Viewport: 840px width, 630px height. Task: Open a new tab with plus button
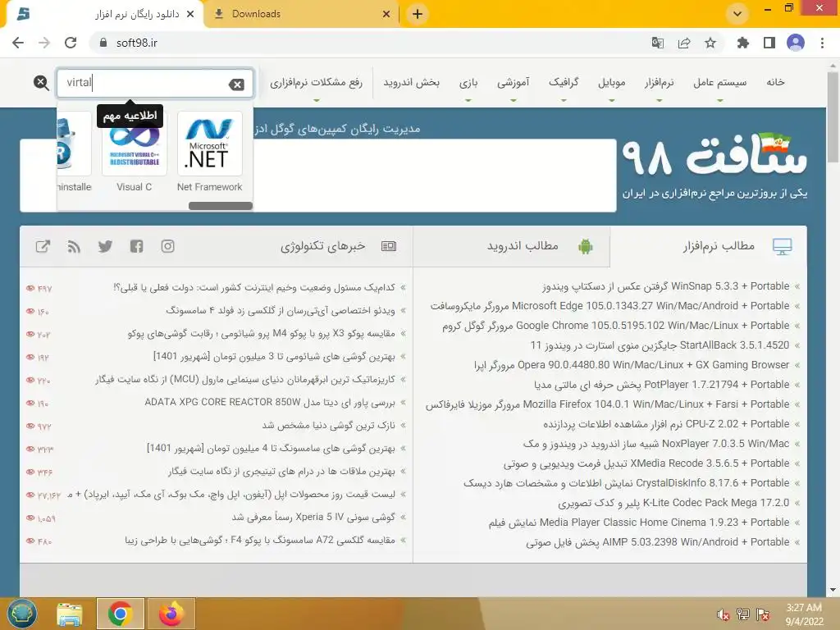pyautogui.click(x=418, y=14)
